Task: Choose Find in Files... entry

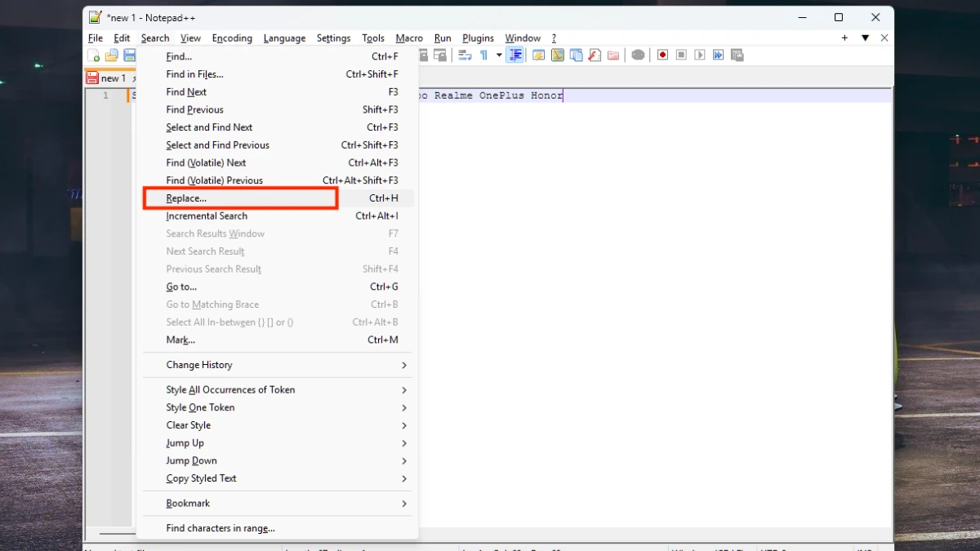Action: (x=278, y=74)
